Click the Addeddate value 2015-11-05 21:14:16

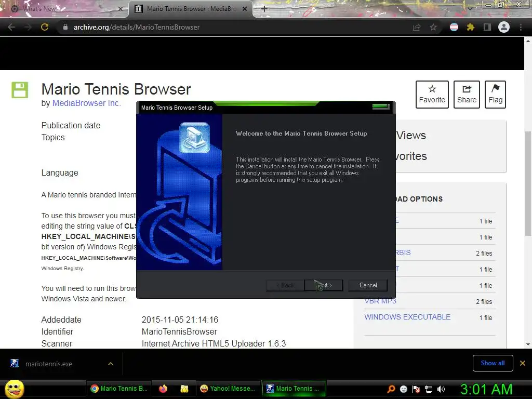point(180,320)
